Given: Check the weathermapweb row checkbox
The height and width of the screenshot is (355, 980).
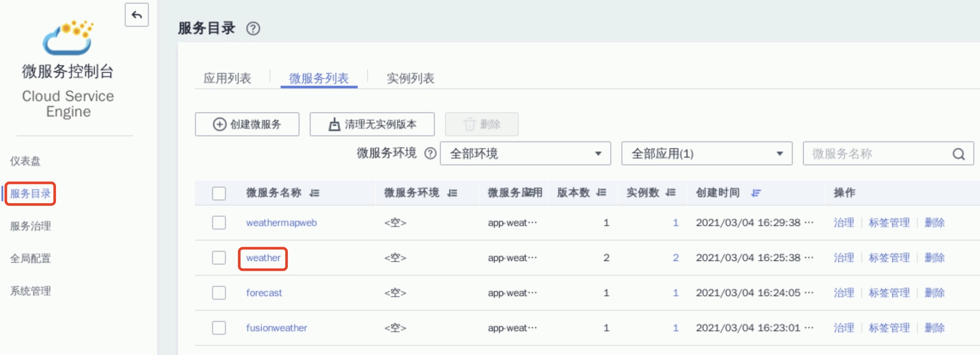Looking at the screenshot, I should (219, 223).
